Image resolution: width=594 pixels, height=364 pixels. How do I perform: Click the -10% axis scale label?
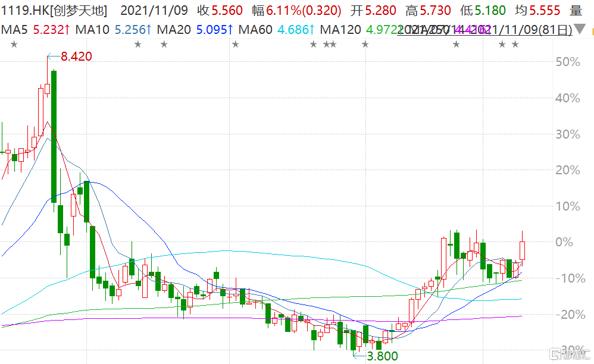tap(571, 278)
